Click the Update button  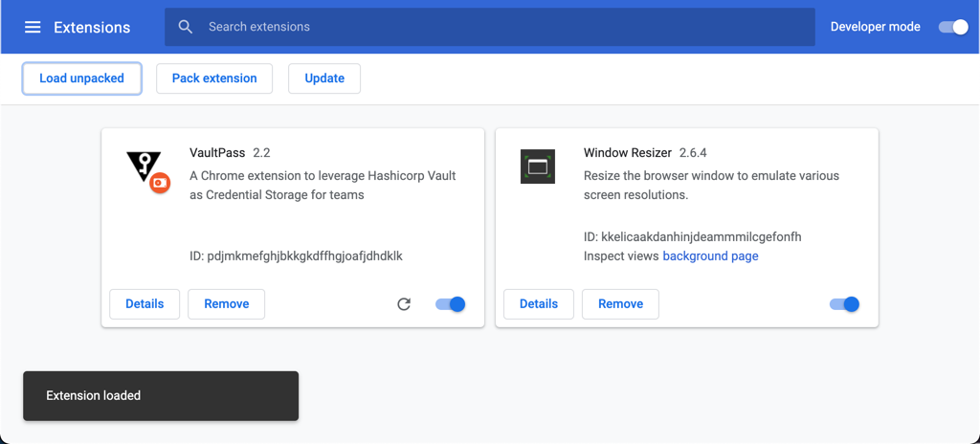(324, 78)
